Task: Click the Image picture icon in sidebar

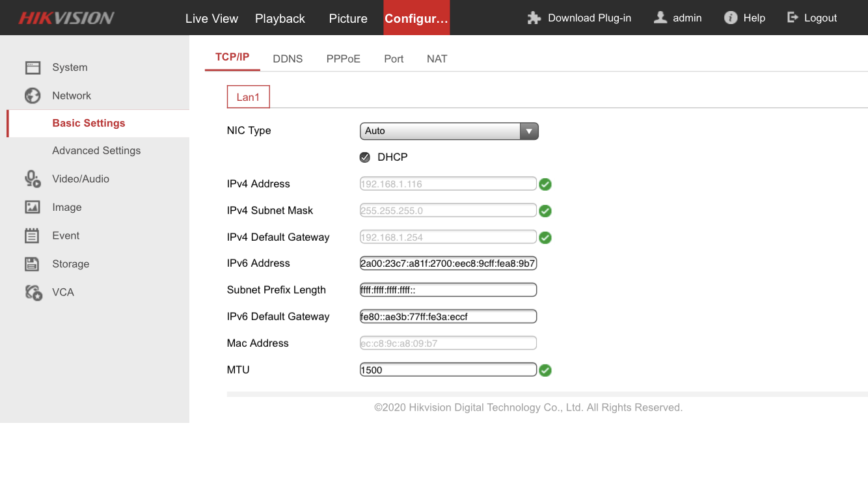Action: click(33, 208)
